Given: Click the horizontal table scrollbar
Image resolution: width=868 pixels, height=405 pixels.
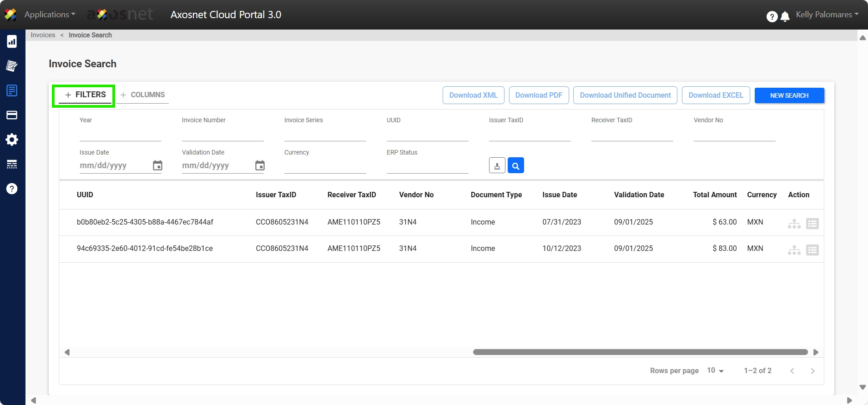Looking at the screenshot, I should [x=640, y=352].
